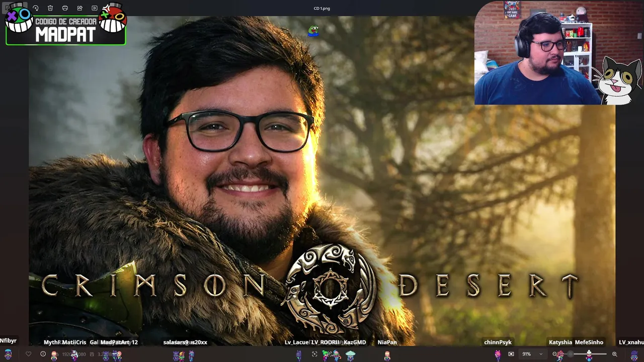Start slideshow with the play icon

tap(94, 8)
